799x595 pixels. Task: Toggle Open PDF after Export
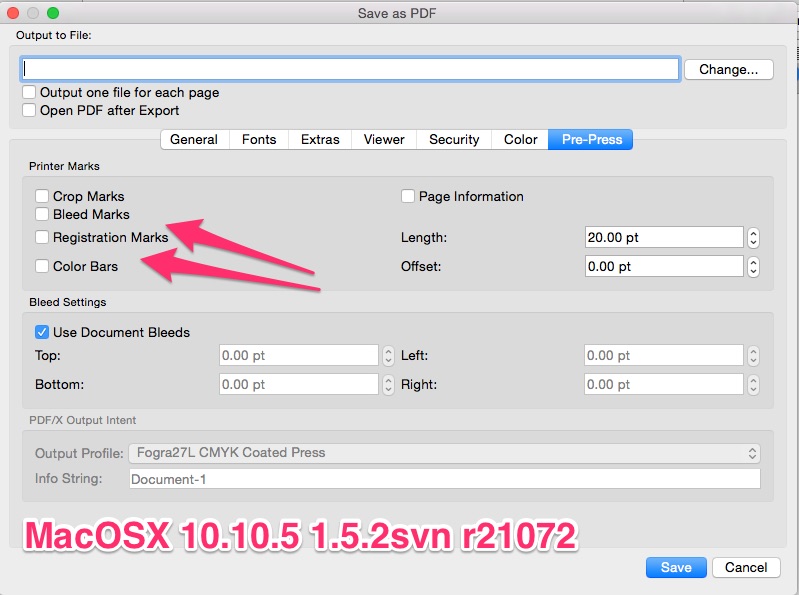click(x=29, y=110)
